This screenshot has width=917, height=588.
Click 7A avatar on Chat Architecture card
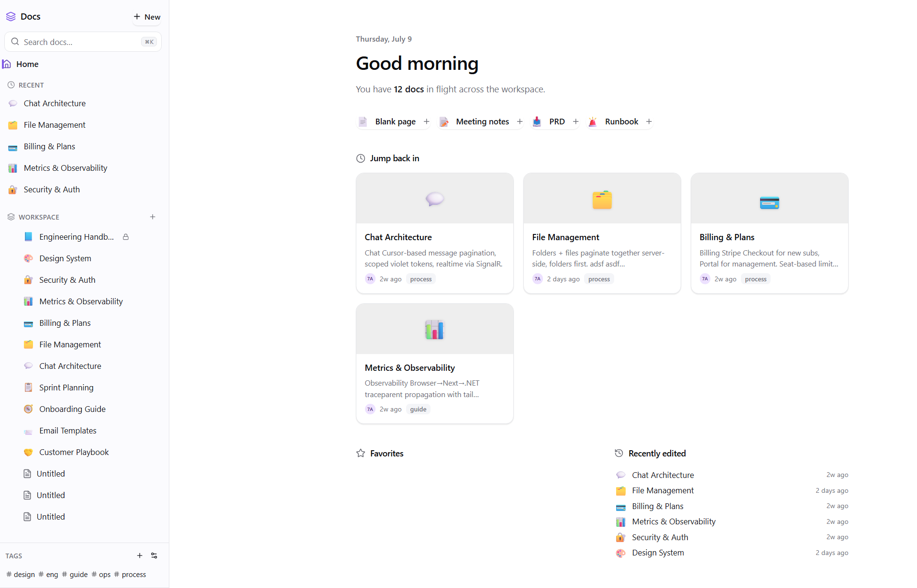[x=370, y=279]
